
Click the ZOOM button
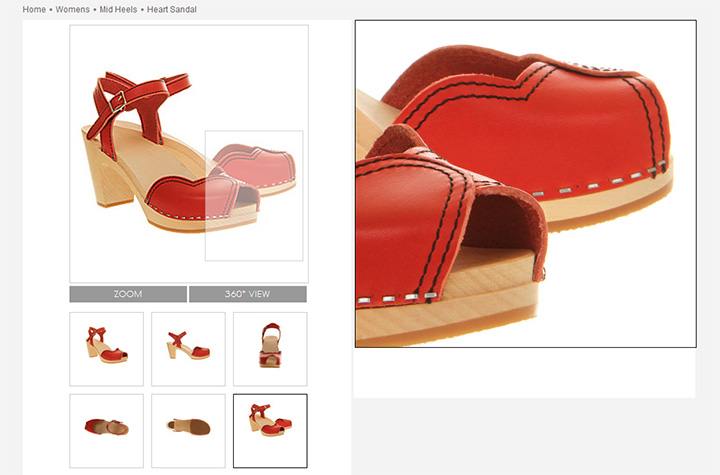[x=128, y=294]
